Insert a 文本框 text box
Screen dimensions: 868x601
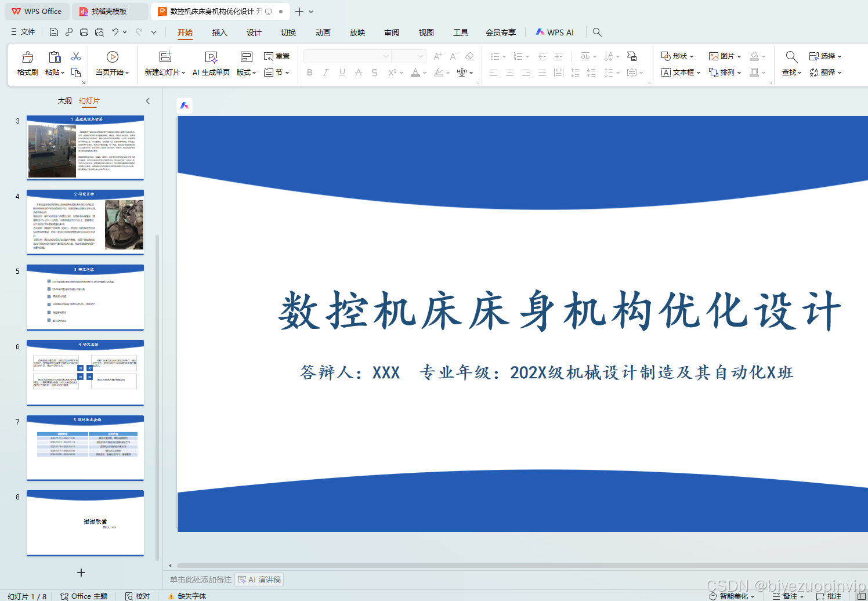(x=680, y=72)
